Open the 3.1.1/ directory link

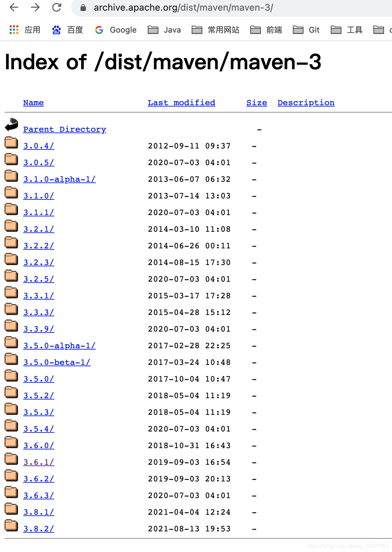click(39, 212)
